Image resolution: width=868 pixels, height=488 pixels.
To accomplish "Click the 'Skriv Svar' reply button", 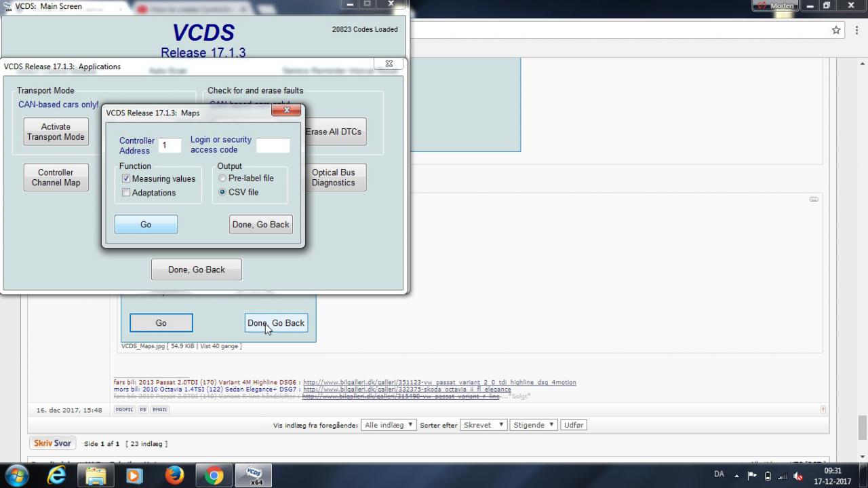I will (x=52, y=443).
